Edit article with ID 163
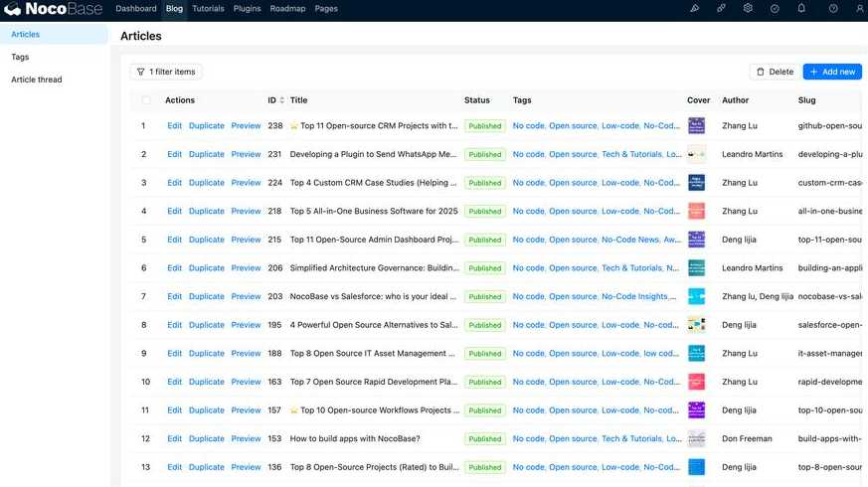868x487 pixels. (x=174, y=382)
